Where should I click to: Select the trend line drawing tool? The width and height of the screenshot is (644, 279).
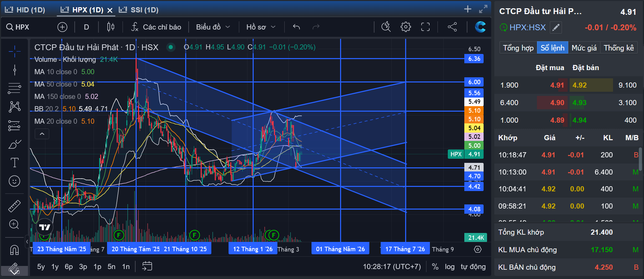click(x=14, y=70)
